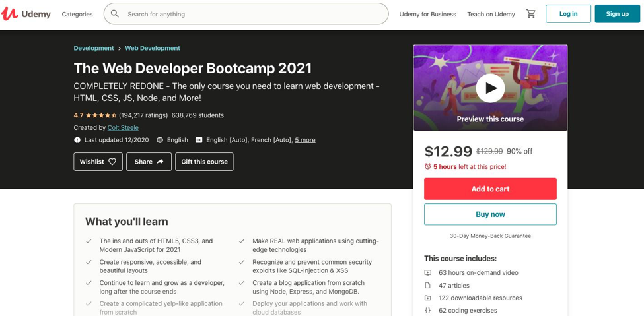Click the Last updated badge icon

coord(77,140)
